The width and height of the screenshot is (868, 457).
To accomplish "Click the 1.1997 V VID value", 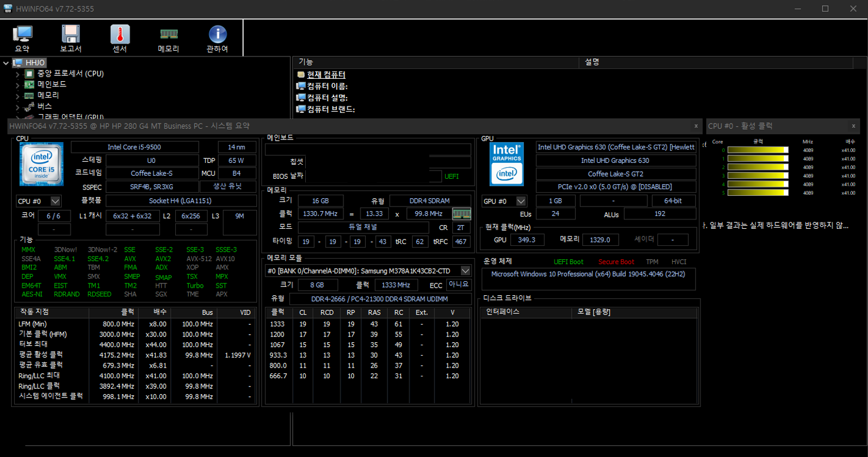I will pyautogui.click(x=238, y=355).
